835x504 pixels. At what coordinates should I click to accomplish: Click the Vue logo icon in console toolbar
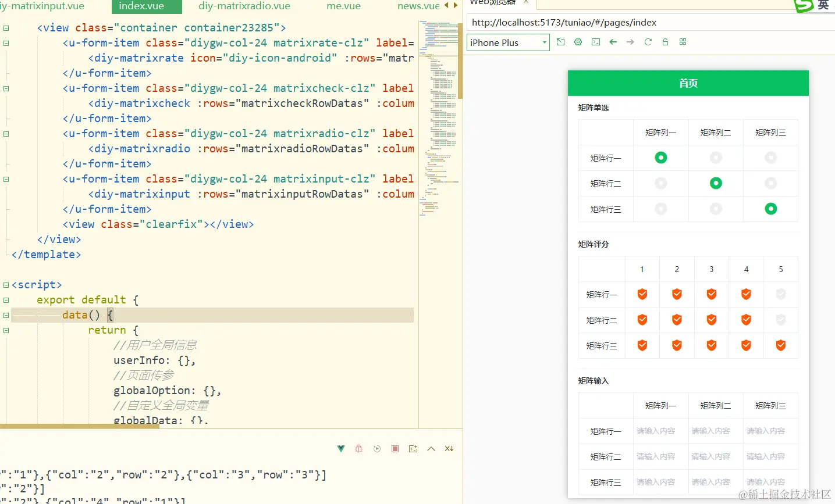341,449
